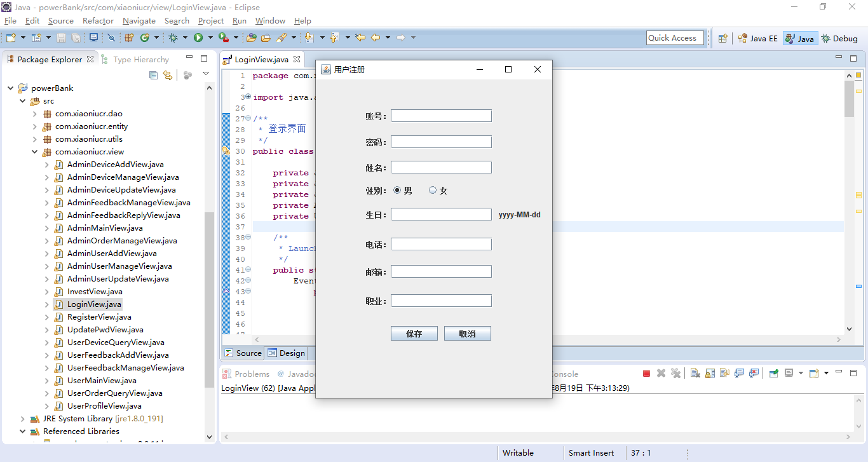Screen dimensions: 868x462
Task: Click the 邮箱 input field
Action: (x=441, y=271)
